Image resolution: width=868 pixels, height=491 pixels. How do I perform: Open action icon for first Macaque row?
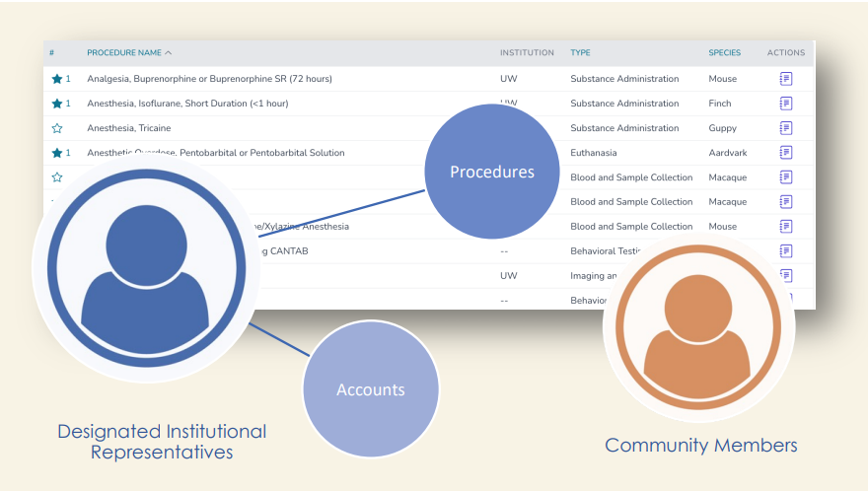(x=785, y=177)
